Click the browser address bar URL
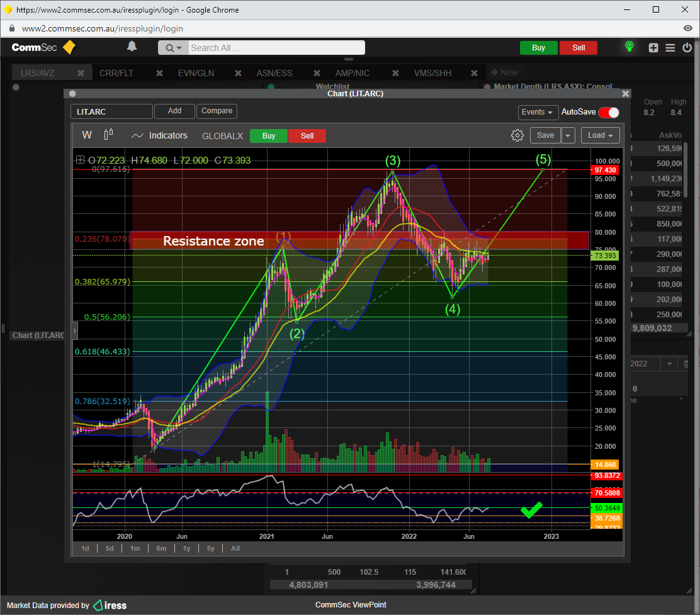700x615 pixels. point(102,28)
